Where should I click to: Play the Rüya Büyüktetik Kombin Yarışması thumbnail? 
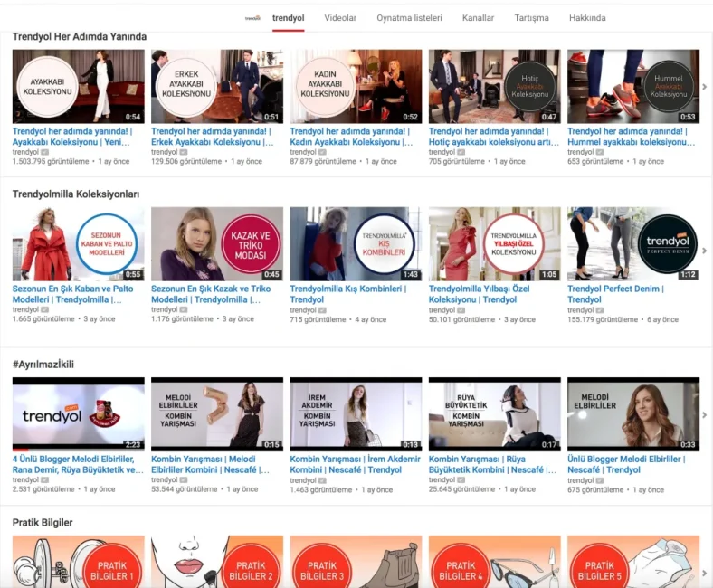pyautogui.click(x=494, y=413)
